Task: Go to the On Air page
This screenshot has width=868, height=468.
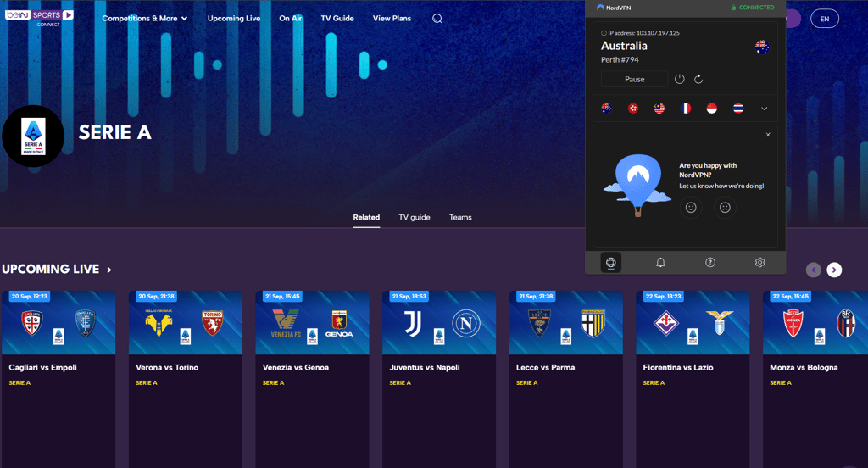Action: pyautogui.click(x=291, y=19)
